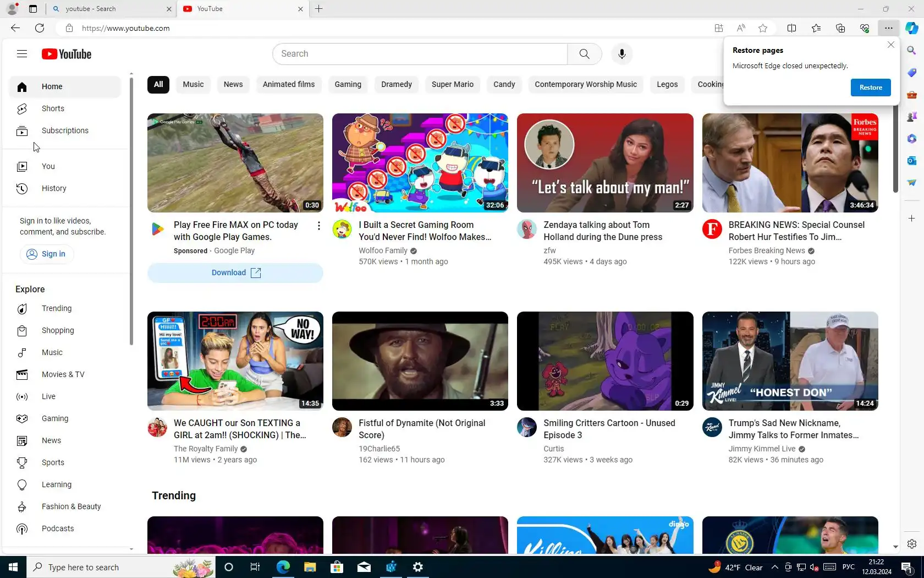The width and height of the screenshot is (924, 578).
Task: Open Podcasts in the Explore section
Action: [65, 528]
